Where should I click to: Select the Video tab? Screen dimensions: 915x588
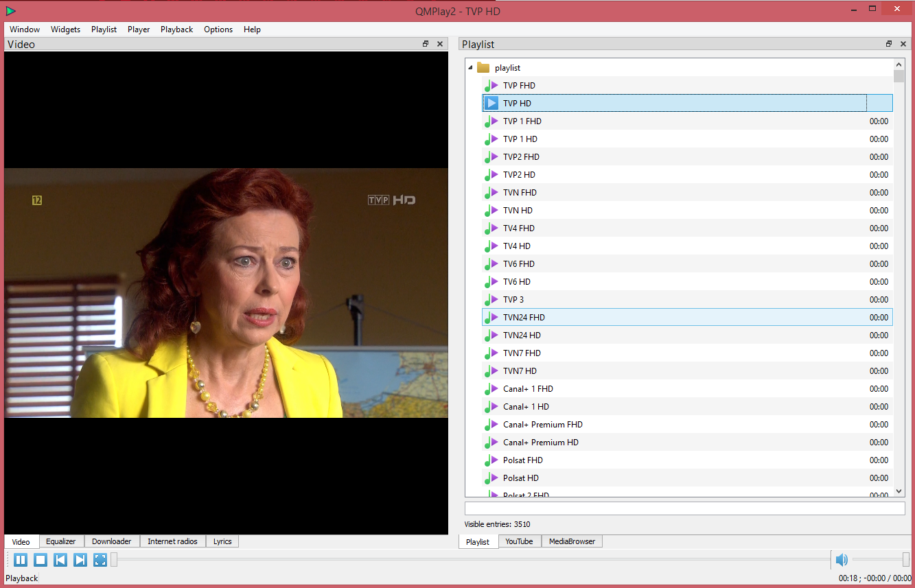(21, 541)
